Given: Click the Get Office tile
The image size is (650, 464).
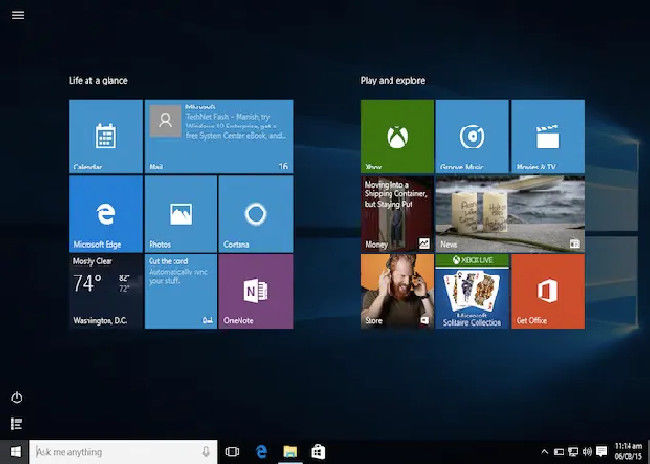Looking at the screenshot, I should (547, 291).
